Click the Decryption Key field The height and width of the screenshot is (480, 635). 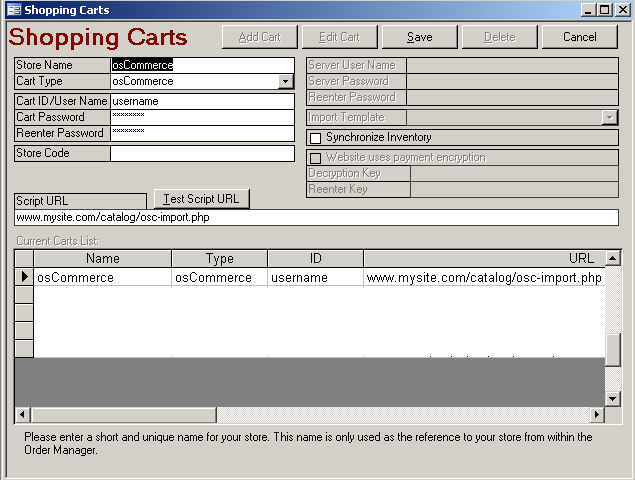[x=514, y=173]
